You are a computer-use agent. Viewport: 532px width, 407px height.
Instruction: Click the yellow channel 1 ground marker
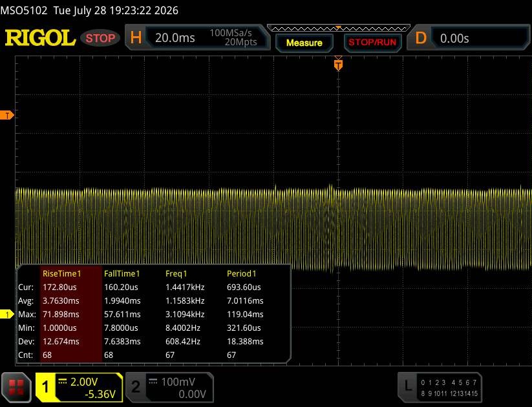click(x=6, y=315)
